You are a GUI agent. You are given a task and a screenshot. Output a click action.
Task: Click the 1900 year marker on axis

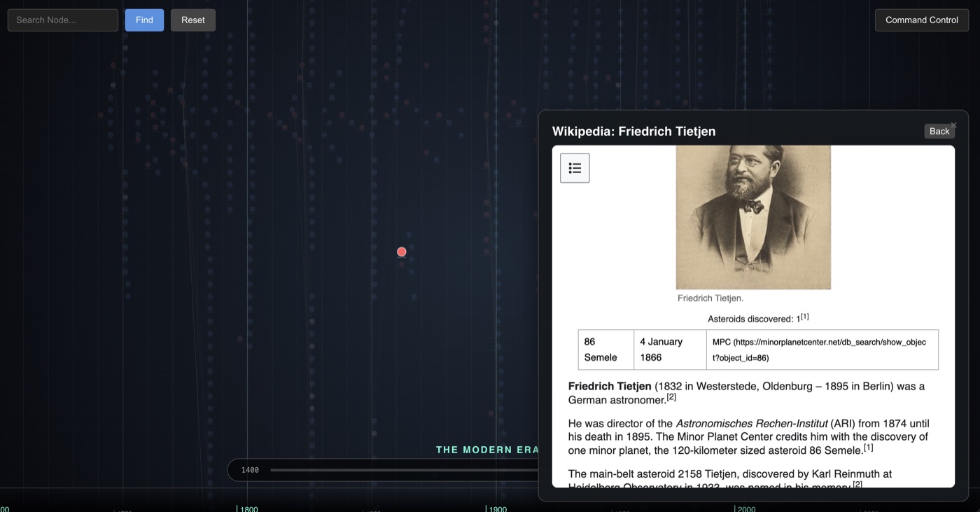point(496,508)
